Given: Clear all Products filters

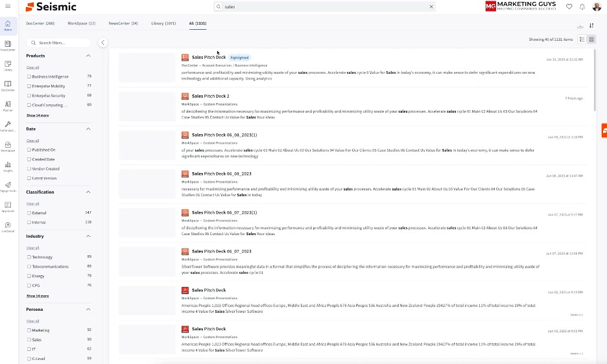Looking at the screenshot, I should tap(32, 67).
